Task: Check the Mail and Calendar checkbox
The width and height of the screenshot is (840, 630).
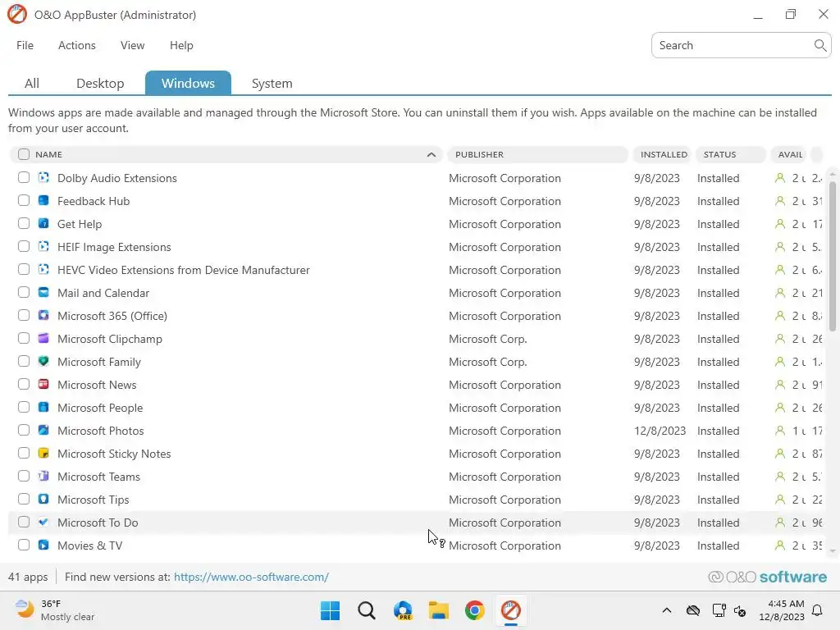Action: click(x=24, y=293)
